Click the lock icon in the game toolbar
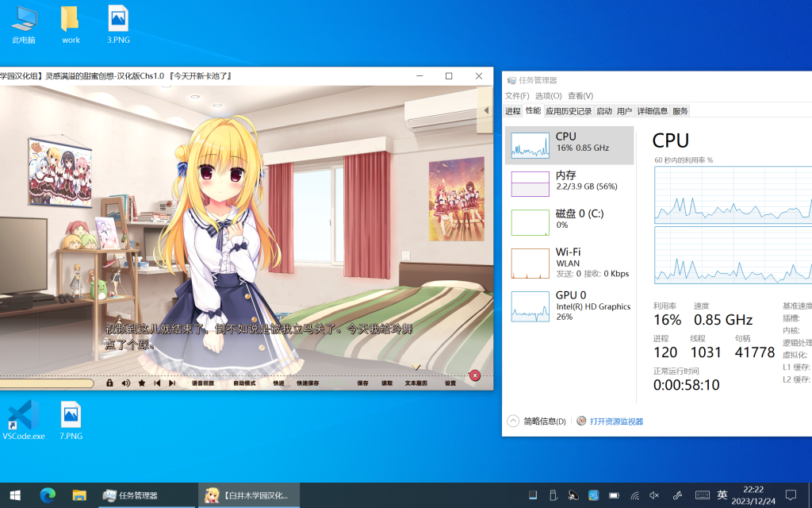 tap(109, 383)
